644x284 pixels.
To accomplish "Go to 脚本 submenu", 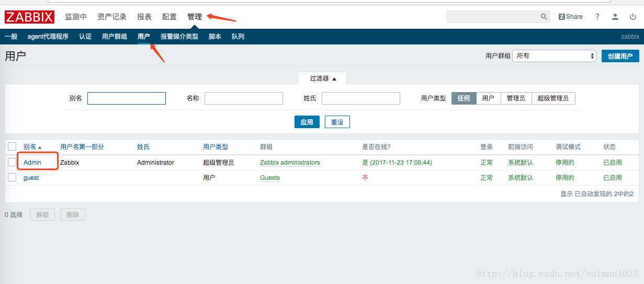I will tap(215, 37).
